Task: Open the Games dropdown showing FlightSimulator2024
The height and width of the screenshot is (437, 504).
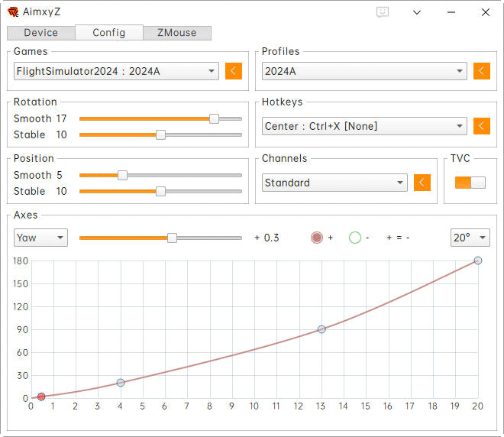Action: coord(116,71)
